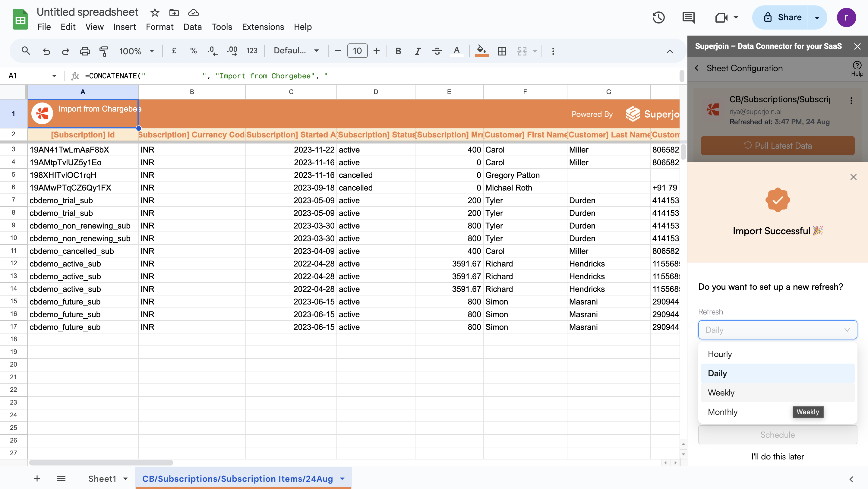Open the Refresh frequency Daily dropdown
This screenshot has height=489, width=868.
pyautogui.click(x=777, y=330)
